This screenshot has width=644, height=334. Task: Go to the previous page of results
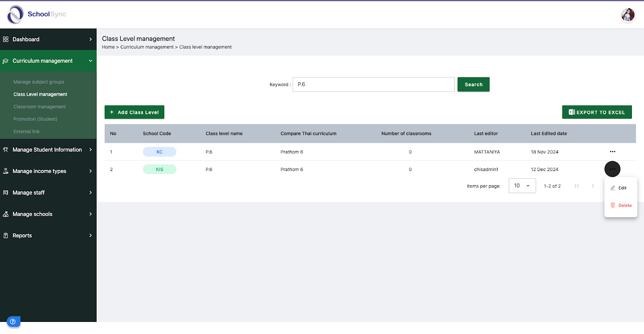pos(593,186)
